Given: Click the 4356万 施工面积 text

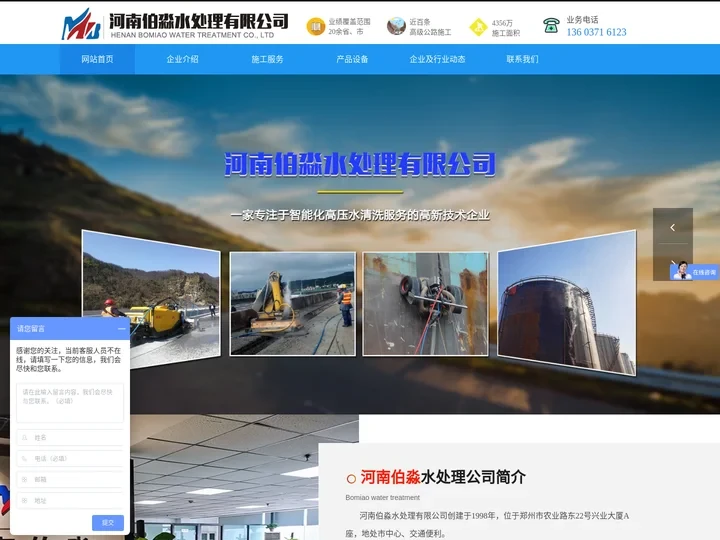Looking at the screenshot, I should (x=506, y=28).
